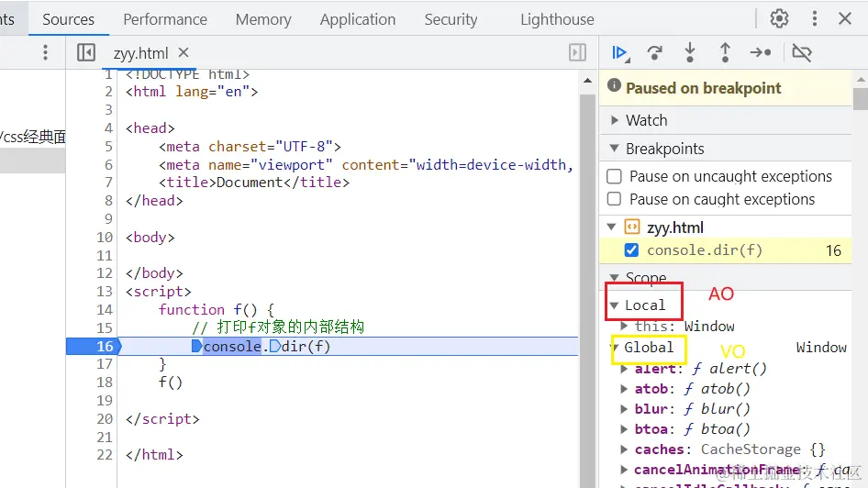Expand the Watch section
The image size is (868, 488).
614,120
